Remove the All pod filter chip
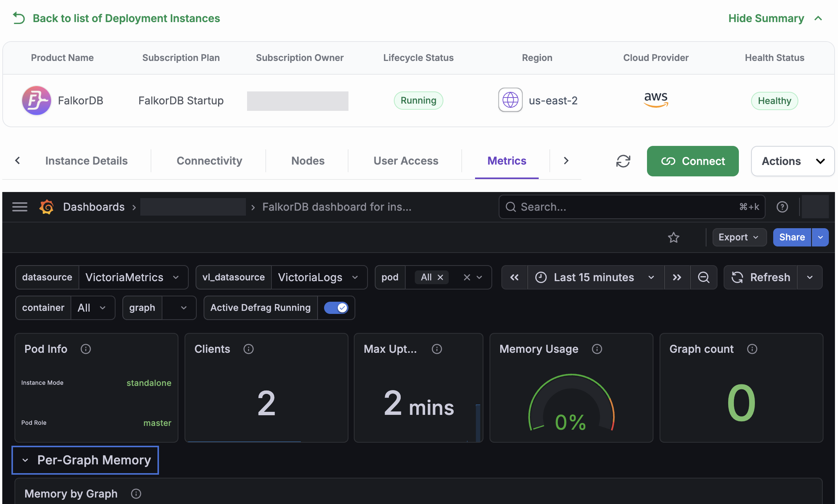Viewport: 838px width, 504px height. click(x=440, y=277)
